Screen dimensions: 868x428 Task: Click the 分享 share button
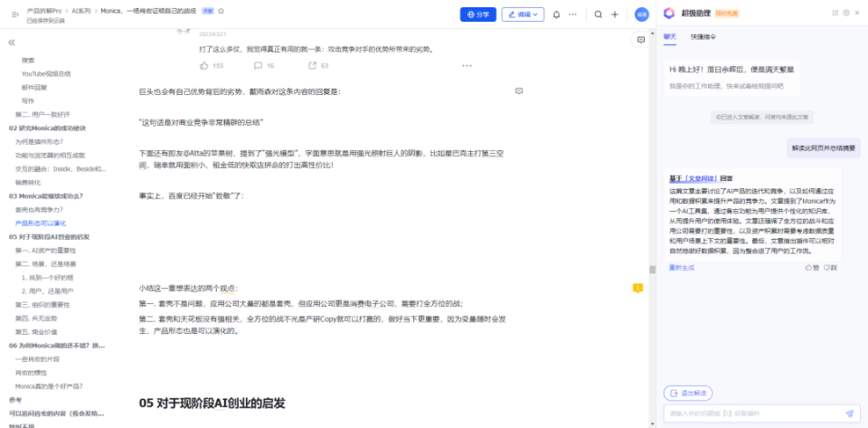(477, 14)
